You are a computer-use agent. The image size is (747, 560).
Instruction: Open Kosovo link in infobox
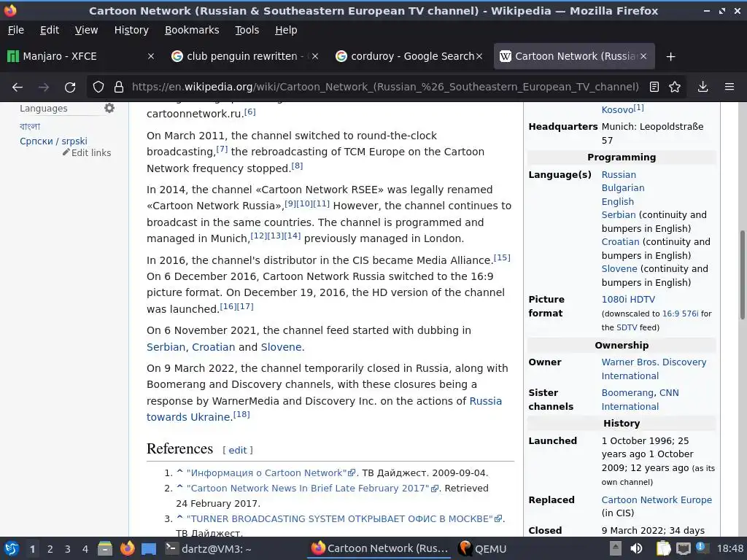click(617, 110)
